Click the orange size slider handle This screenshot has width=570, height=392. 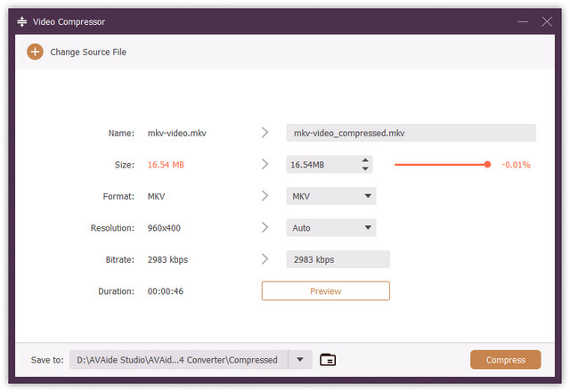tap(487, 164)
